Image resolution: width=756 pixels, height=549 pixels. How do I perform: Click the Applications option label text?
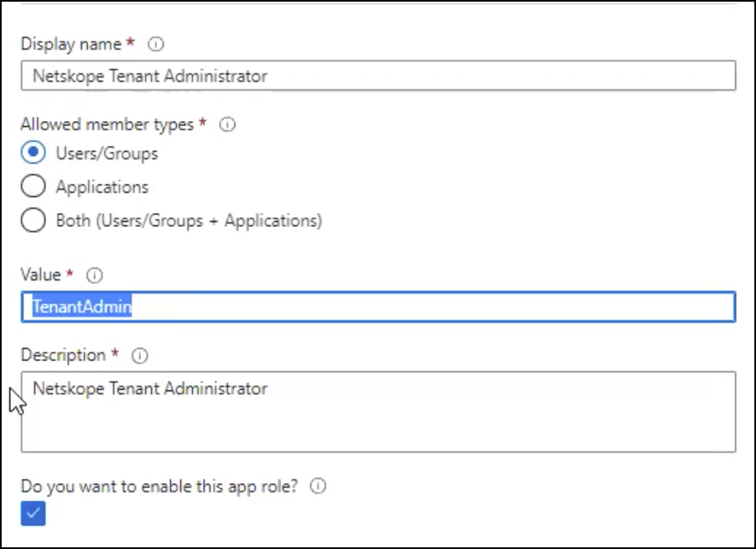[x=102, y=187]
